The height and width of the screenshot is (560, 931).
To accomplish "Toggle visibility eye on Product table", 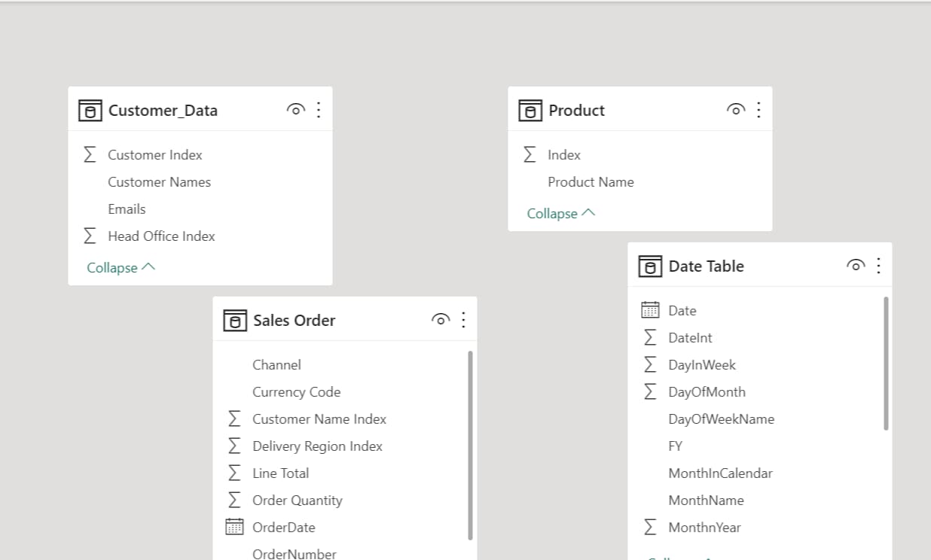I will (x=735, y=108).
